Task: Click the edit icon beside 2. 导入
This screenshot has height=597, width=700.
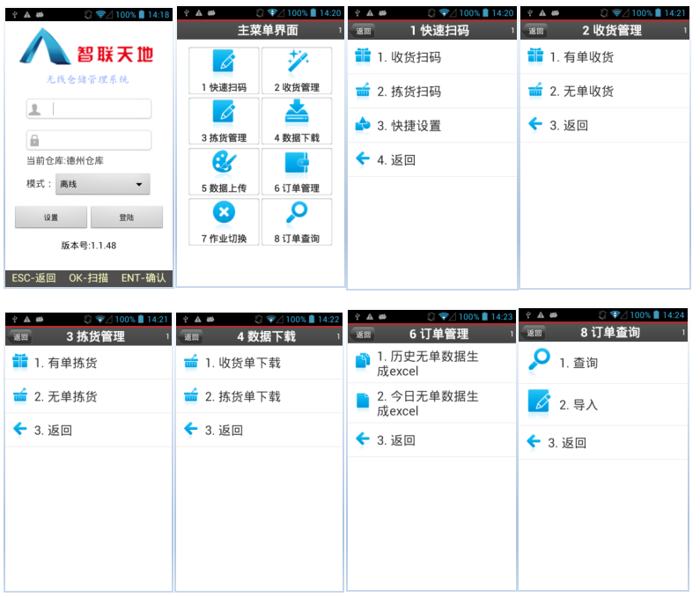Action: click(539, 402)
